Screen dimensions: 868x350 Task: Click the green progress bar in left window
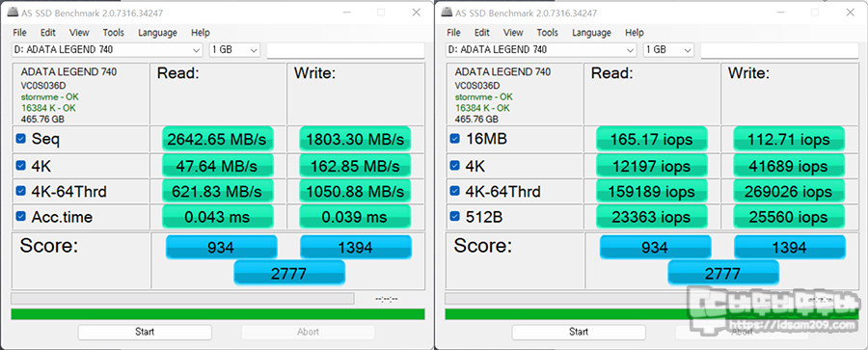coord(218,314)
